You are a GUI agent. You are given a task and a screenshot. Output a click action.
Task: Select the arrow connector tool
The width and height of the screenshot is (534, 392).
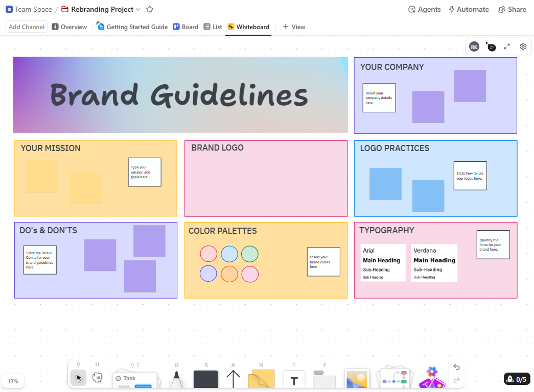coord(233,379)
